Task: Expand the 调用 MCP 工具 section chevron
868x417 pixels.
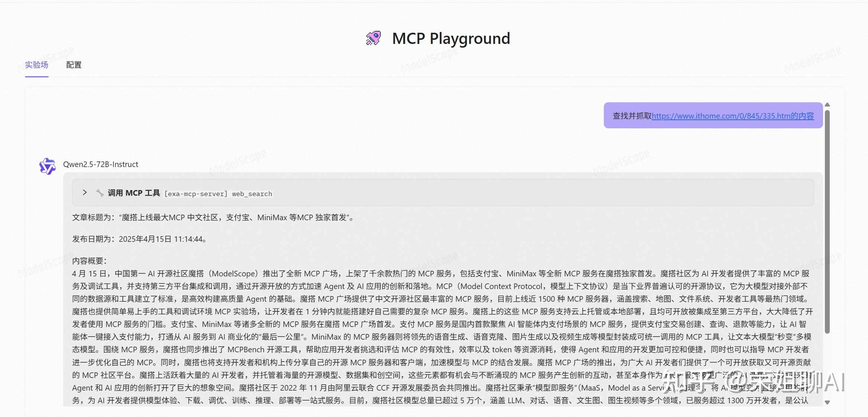Action: click(x=84, y=192)
